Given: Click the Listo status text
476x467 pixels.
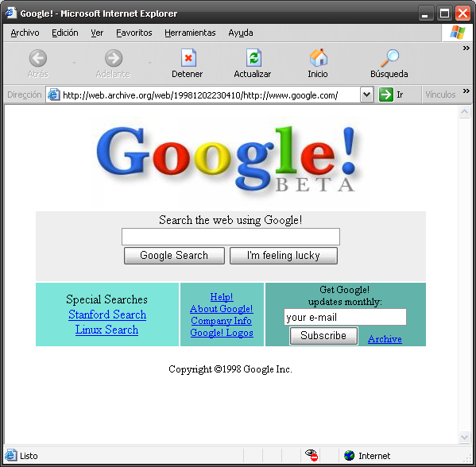Looking at the screenshot, I should (29, 456).
